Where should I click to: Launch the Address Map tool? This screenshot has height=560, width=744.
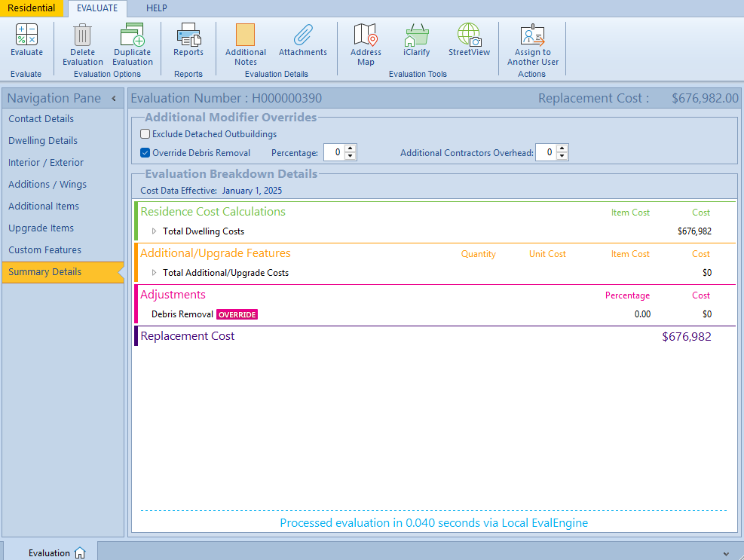(x=366, y=35)
